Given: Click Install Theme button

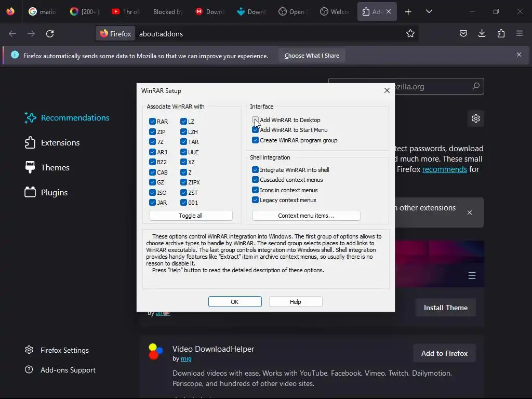Looking at the screenshot, I should point(445,308).
